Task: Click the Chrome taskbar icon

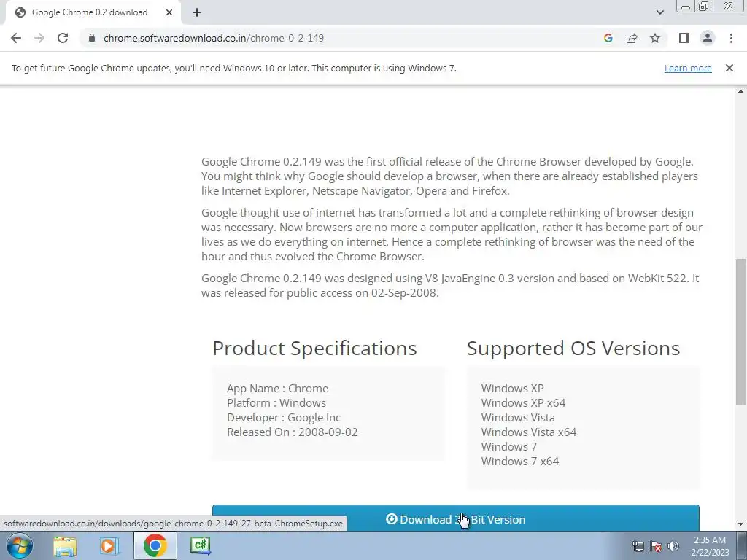Action: (x=155, y=545)
